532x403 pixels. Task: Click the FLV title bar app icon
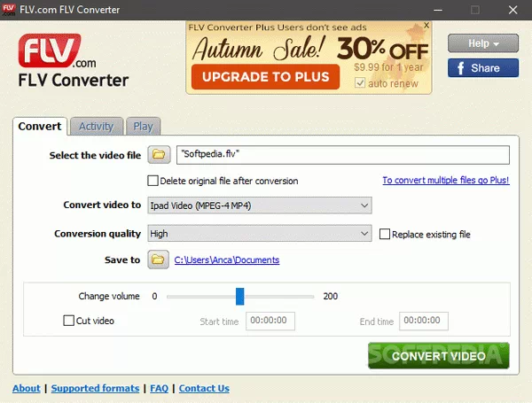pyautogui.click(x=9, y=10)
